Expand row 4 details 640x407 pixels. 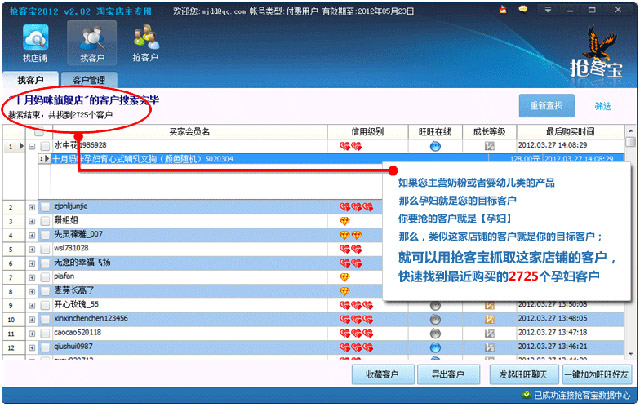32,236
